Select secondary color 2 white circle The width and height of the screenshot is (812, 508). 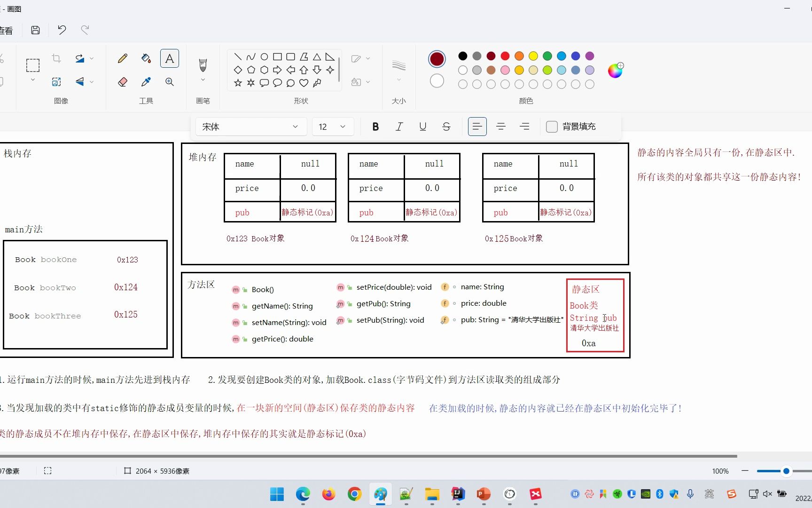coord(437,81)
